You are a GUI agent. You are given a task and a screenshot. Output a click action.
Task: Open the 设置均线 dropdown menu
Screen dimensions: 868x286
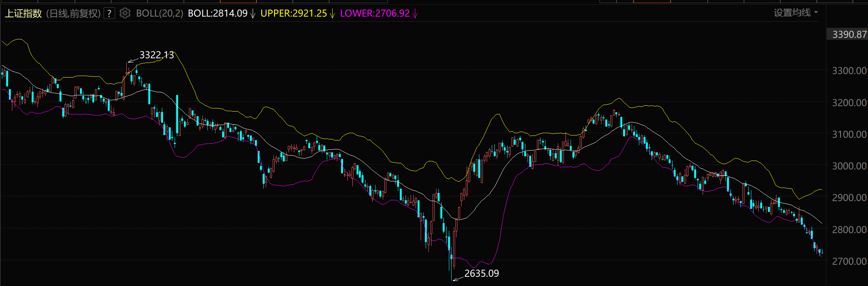coord(792,13)
